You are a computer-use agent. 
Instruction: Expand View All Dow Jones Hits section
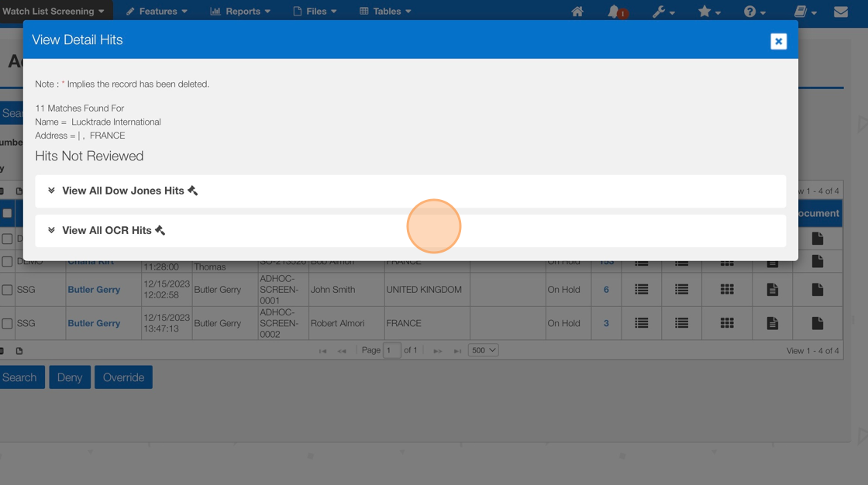[410, 191]
